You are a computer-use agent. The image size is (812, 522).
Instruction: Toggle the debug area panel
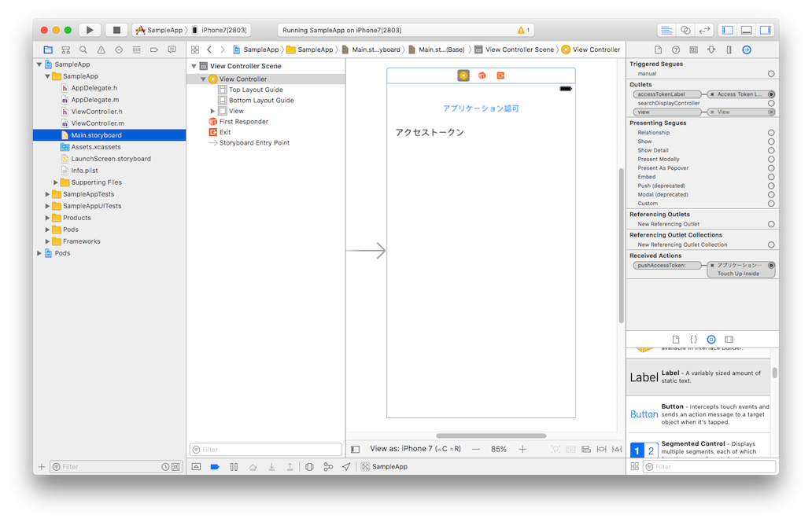tap(746, 30)
